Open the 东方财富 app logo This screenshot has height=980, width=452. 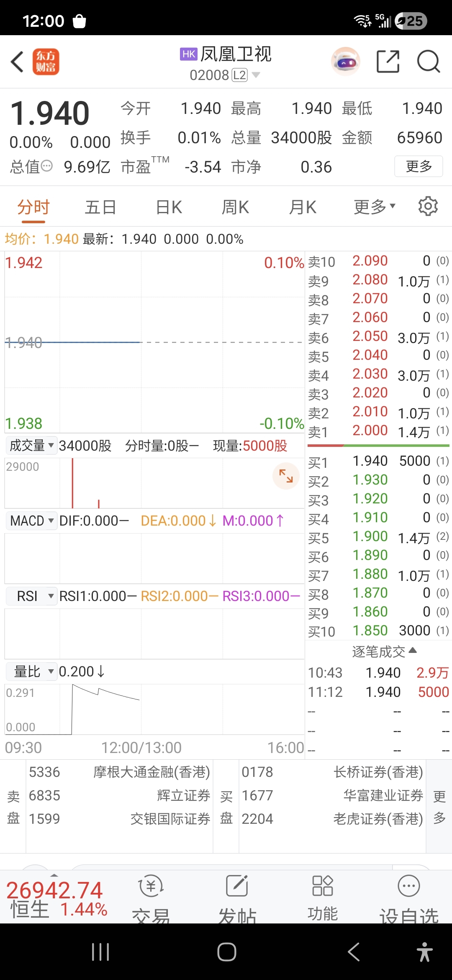click(x=46, y=62)
